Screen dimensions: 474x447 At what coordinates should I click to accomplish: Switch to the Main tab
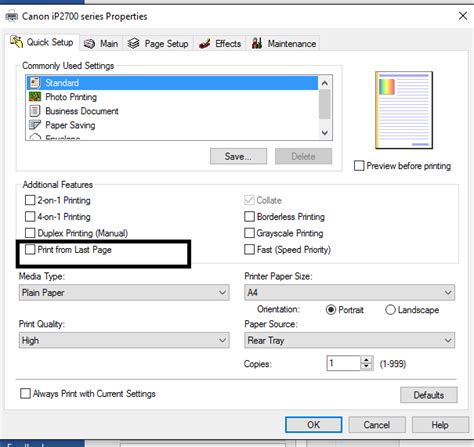[101, 44]
